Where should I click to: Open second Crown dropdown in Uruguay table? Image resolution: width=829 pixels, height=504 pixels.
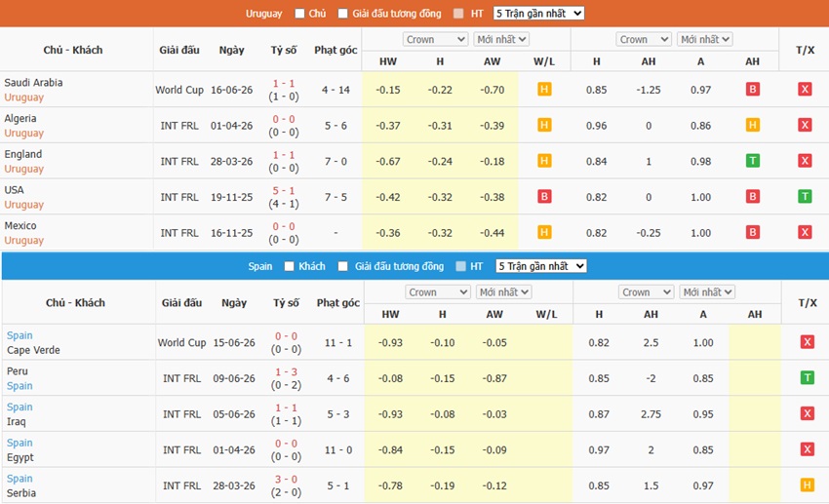pyautogui.click(x=644, y=39)
